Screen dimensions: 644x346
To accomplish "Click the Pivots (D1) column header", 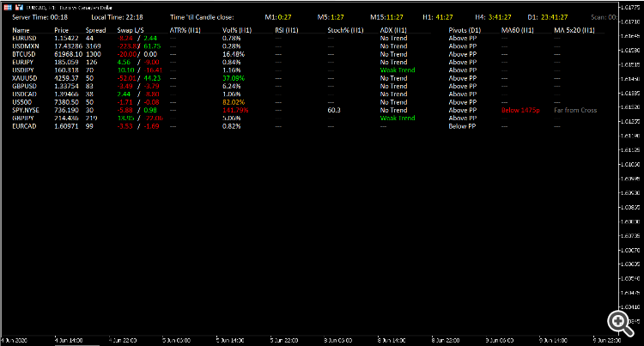I will tap(465, 30).
